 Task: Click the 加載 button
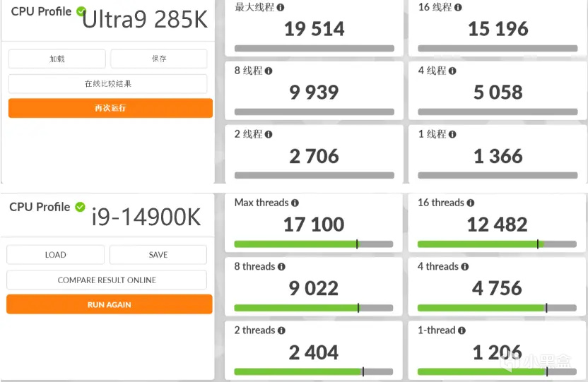57,59
